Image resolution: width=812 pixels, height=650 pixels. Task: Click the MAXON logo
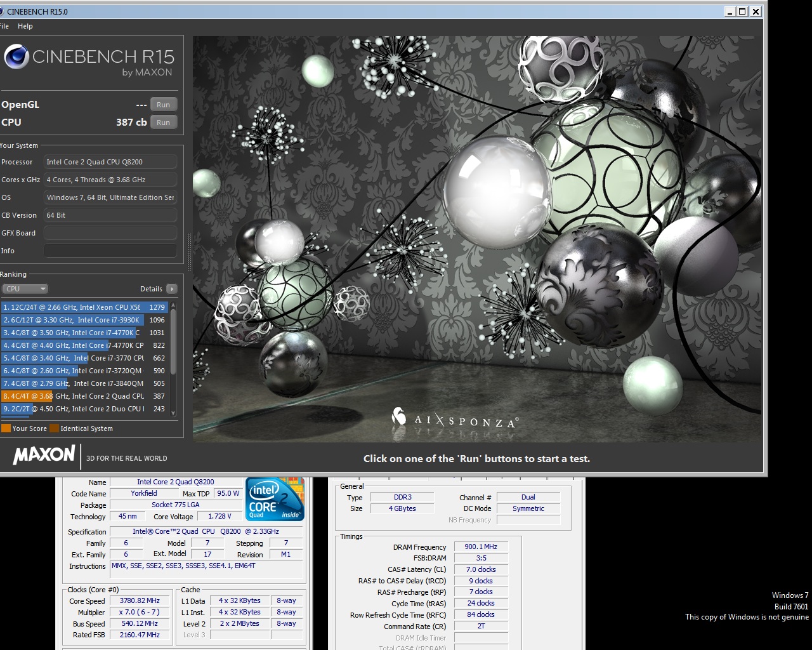(x=44, y=454)
